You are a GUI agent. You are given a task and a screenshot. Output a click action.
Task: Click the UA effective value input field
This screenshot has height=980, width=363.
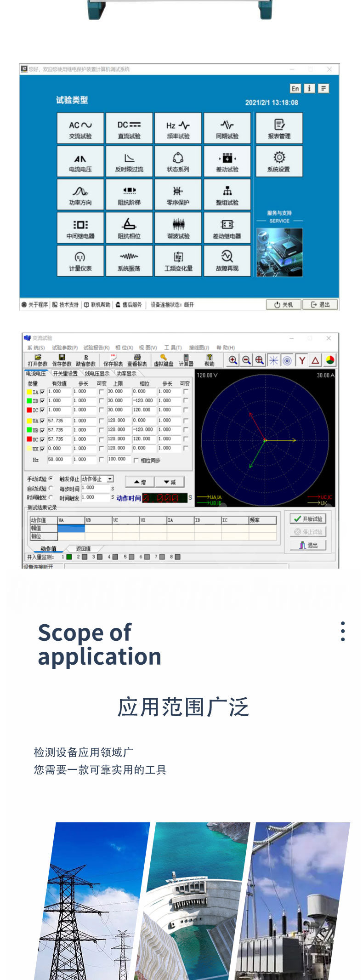tap(59, 421)
